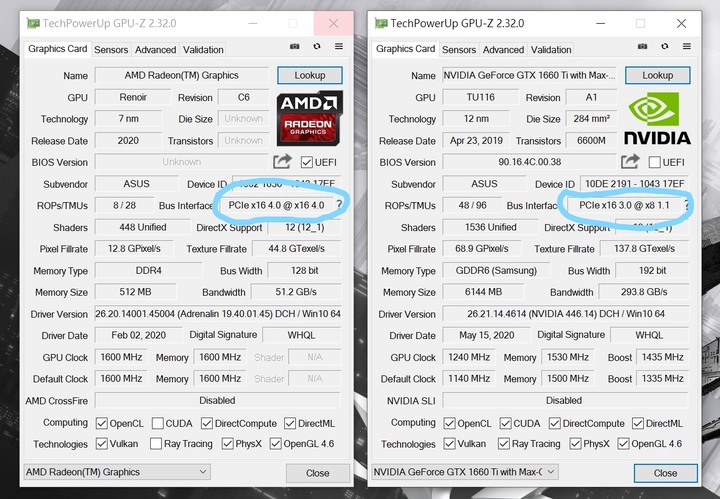The width and height of the screenshot is (720, 499).
Task: Click Close button in AMD window
Action: (318, 473)
